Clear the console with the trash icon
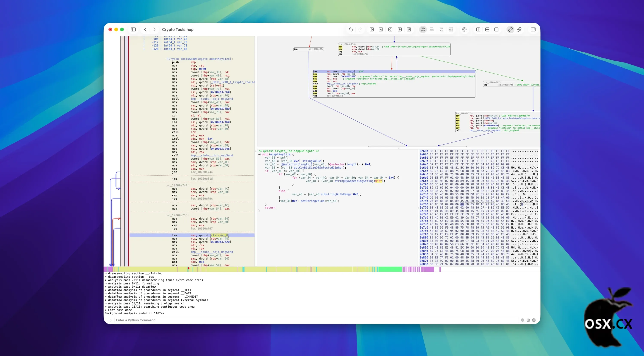Viewport: 644px width, 356px height. click(528, 320)
